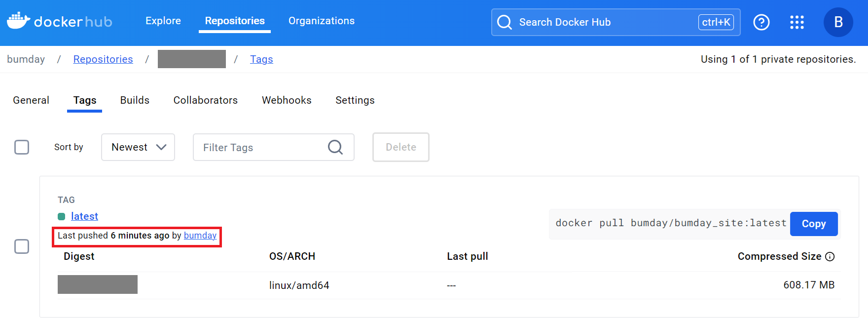Open the B user avatar menu
Image resolution: width=868 pixels, height=322 pixels.
[838, 22]
